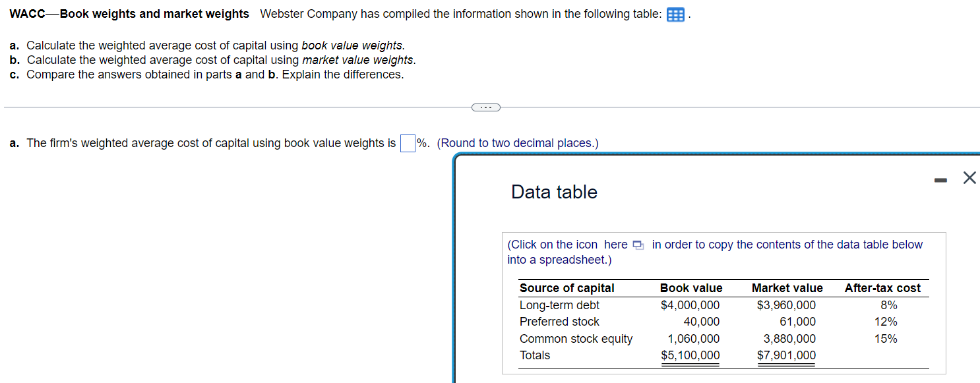Click the WACC answer input box
This screenshot has width=980, height=383.
click(407, 143)
